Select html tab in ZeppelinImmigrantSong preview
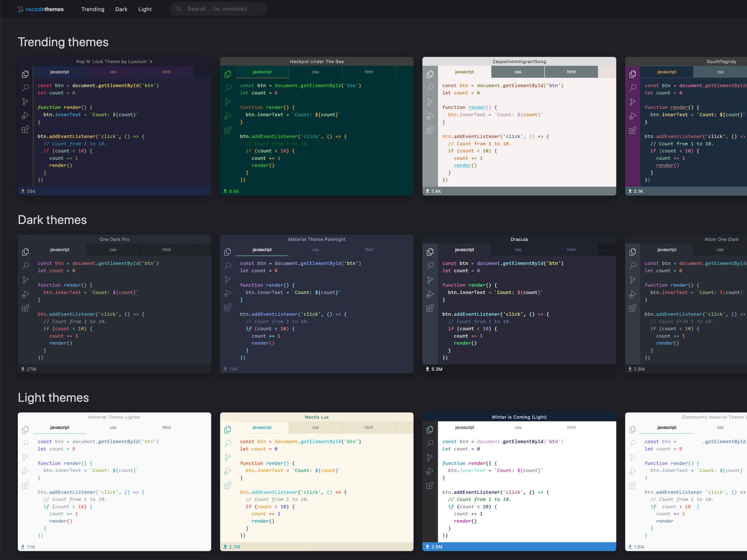The width and height of the screenshot is (747, 560). 571,72
